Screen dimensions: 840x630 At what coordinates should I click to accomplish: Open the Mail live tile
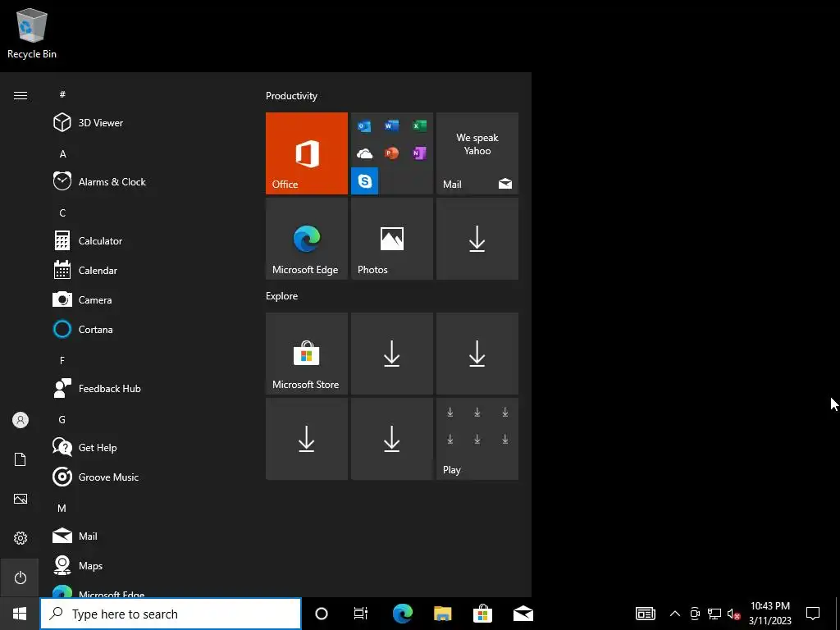click(477, 153)
